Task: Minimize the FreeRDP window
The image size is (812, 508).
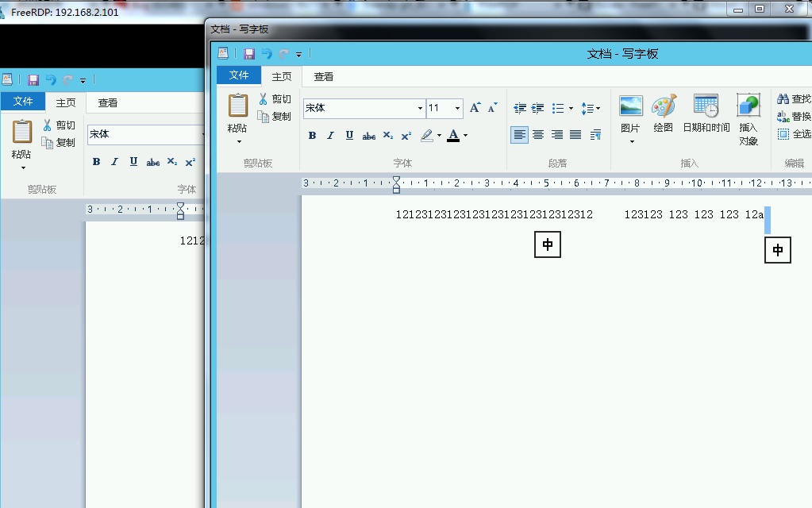Action: [738, 9]
